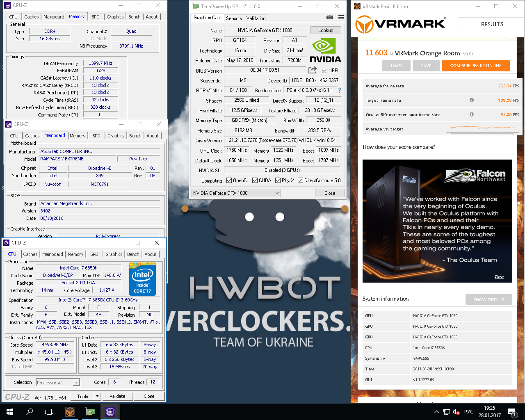This screenshot has width=525, height=420.
Task: Click the GPU-Z title bar app icon
Action: (x=196, y=6)
